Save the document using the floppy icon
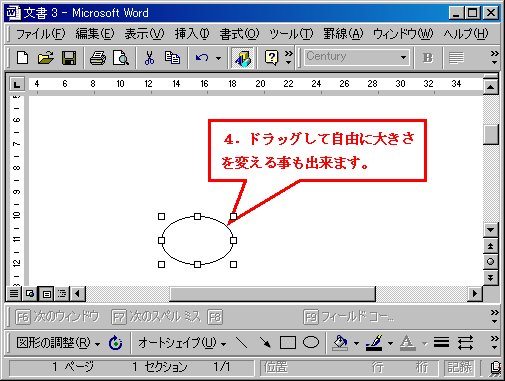The height and width of the screenshot is (381, 505). [69, 58]
